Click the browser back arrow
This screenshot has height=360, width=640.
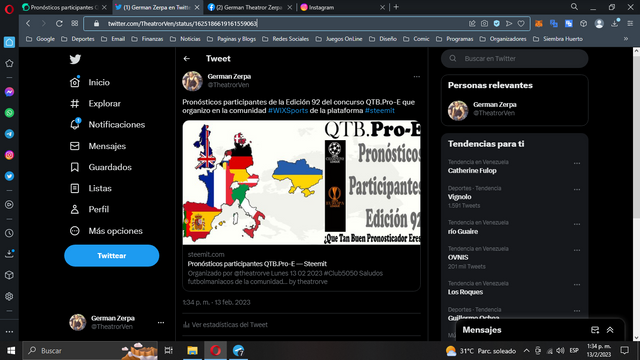pyautogui.click(x=28, y=24)
